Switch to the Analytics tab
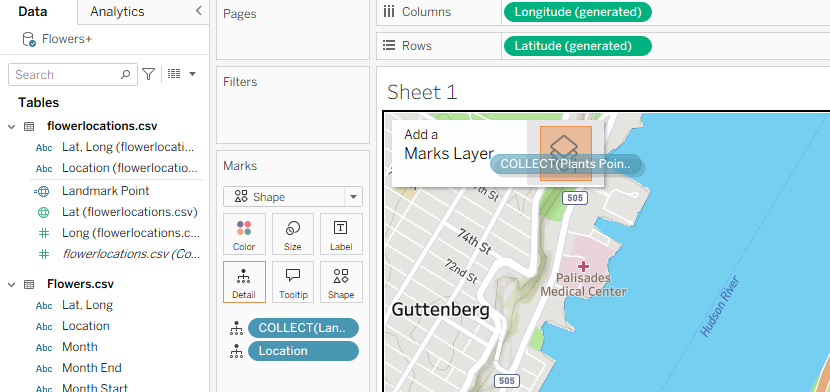Viewport: 830px width, 392px height. (x=117, y=12)
